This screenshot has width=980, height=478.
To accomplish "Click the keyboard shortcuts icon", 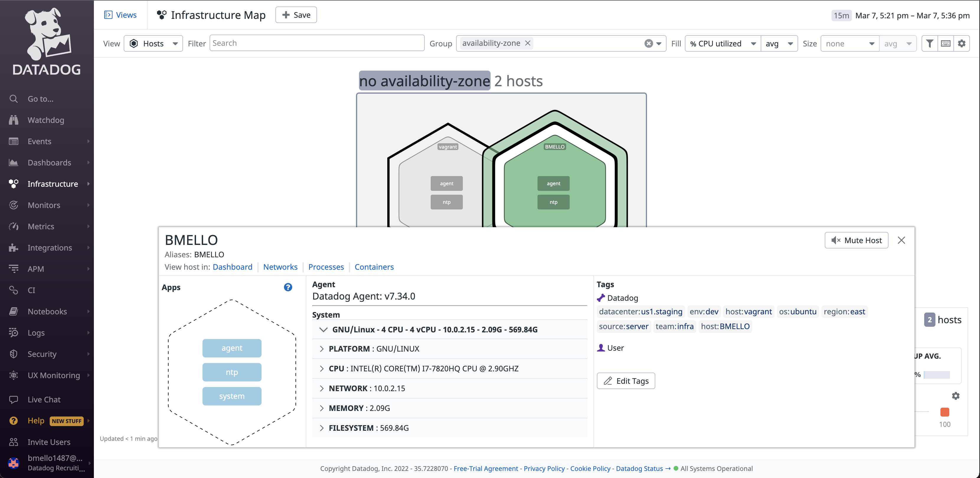I will (x=945, y=43).
